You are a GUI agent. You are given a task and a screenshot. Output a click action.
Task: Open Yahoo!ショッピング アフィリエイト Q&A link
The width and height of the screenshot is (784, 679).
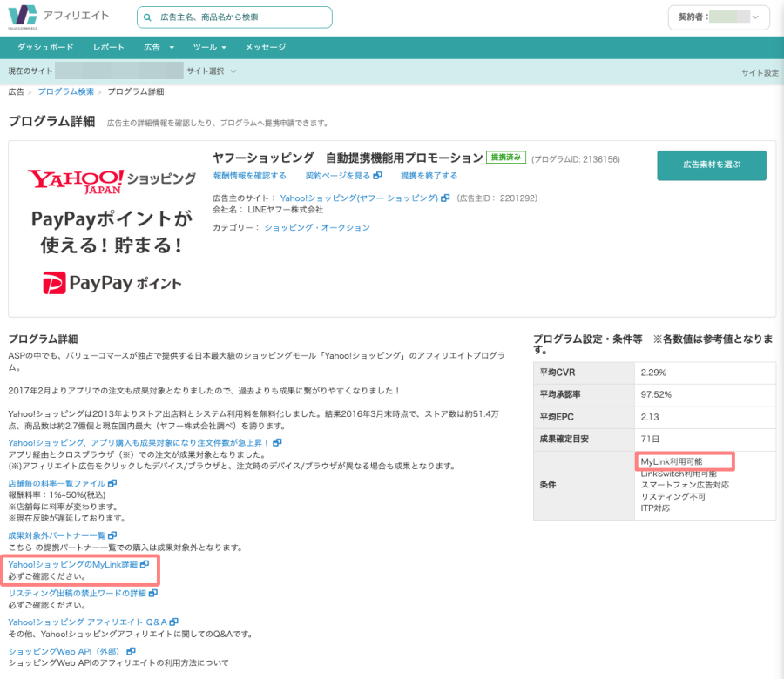click(x=87, y=622)
